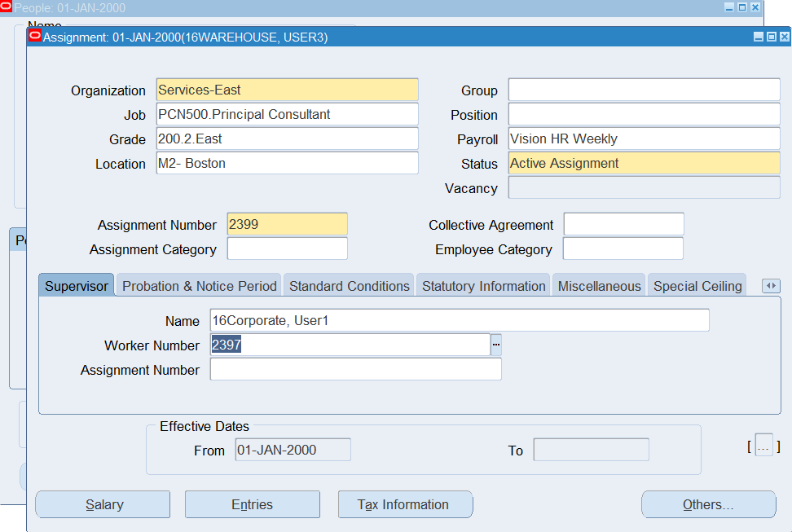
Task: Click the supervisor Name field
Action: click(459, 321)
